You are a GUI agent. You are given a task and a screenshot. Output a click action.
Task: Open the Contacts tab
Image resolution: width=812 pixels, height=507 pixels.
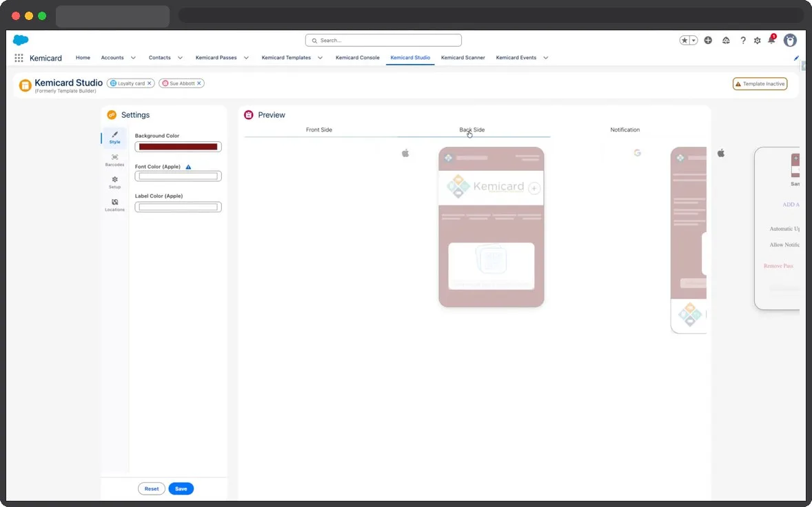[x=159, y=57]
